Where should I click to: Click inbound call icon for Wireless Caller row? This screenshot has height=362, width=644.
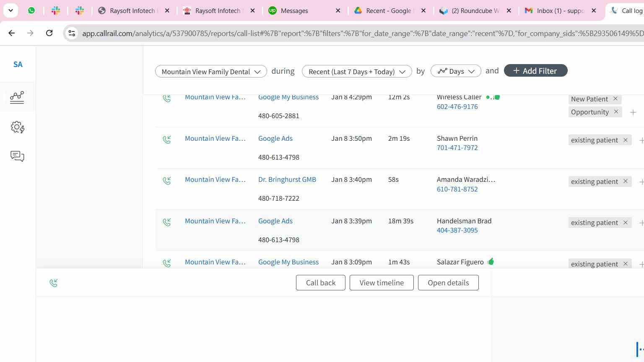[x=167, y=98]
